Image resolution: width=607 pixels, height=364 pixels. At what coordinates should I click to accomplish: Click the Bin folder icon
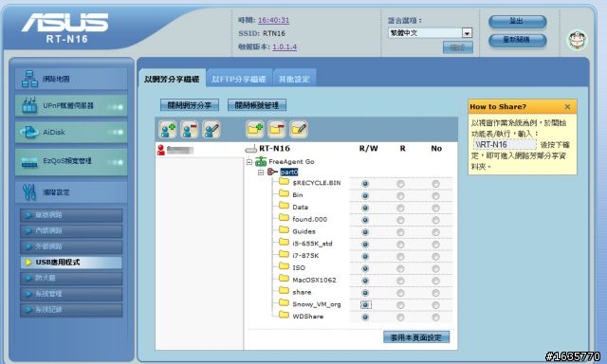tap(285, 193)
